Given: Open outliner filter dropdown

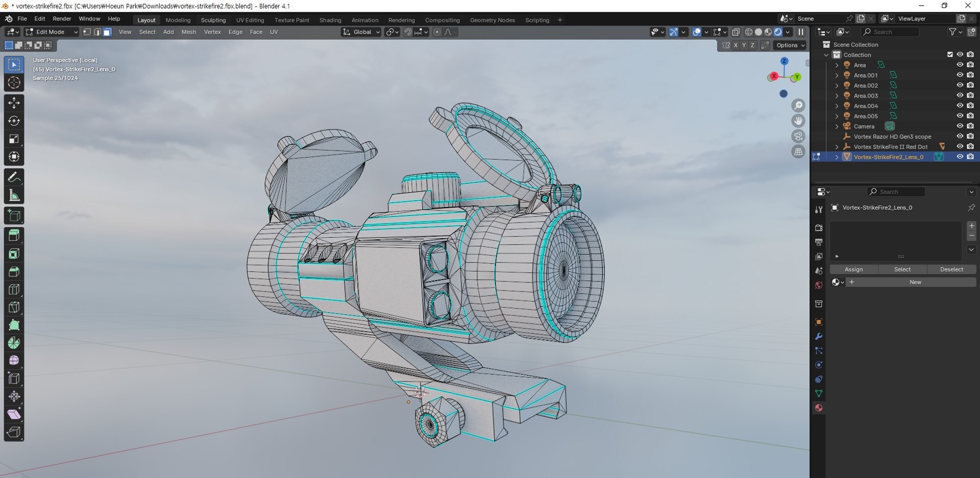Looking at the screenshot, I should pyautogui.click(x=955, y=32).
